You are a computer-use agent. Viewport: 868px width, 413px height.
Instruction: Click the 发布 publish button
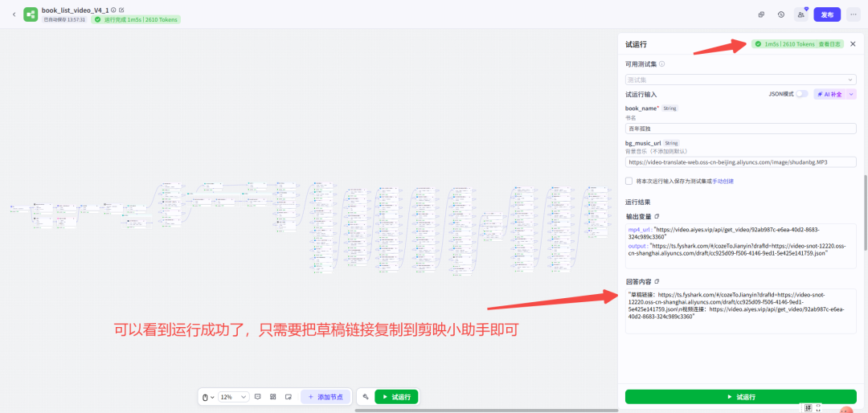tap(827, 14)
